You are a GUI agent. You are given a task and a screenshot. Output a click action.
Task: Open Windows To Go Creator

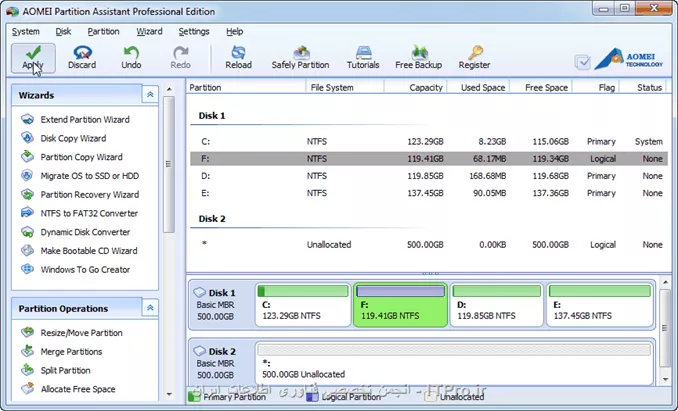tap(85, 270)
